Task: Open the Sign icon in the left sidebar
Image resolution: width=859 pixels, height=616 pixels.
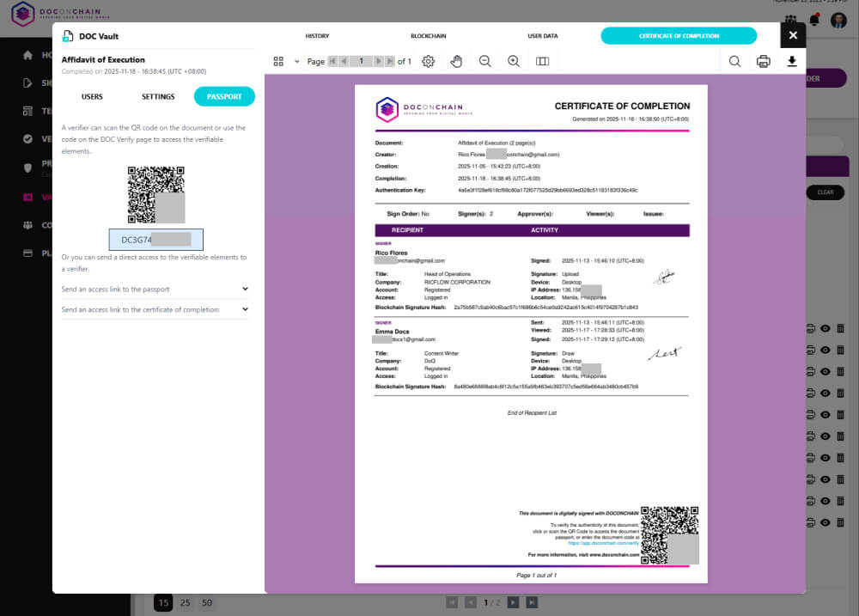Action: [x=28, y=82]
